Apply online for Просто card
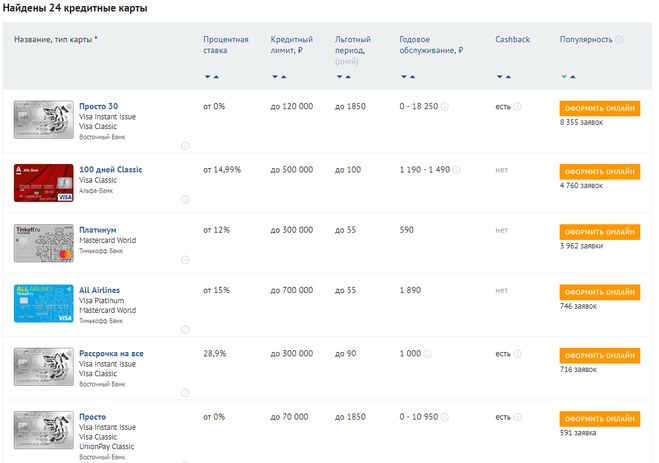The image size is (659, 463). (600, 419)
